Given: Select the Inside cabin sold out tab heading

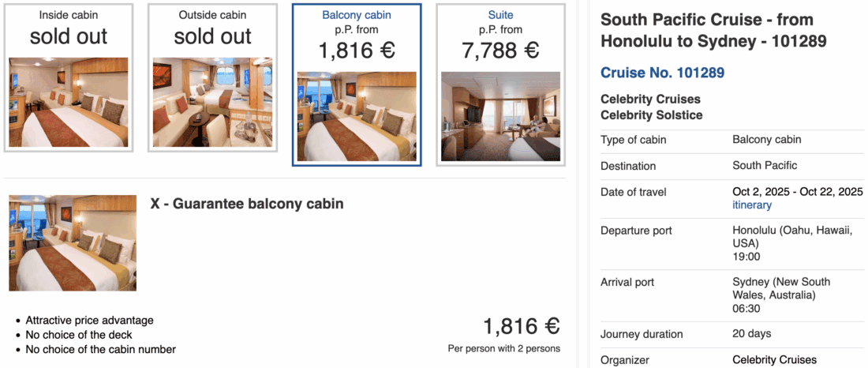Looking at the screenshot, I should [x=68, y=15].
